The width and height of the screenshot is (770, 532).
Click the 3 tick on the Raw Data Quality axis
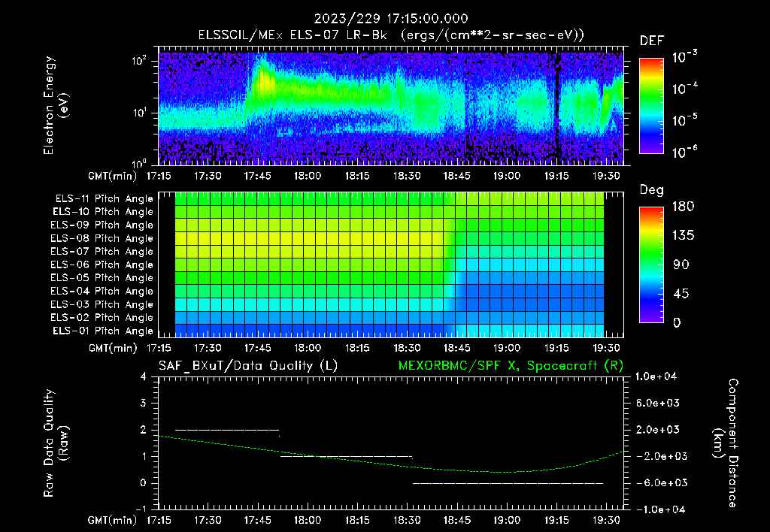[x=144, y=403]
